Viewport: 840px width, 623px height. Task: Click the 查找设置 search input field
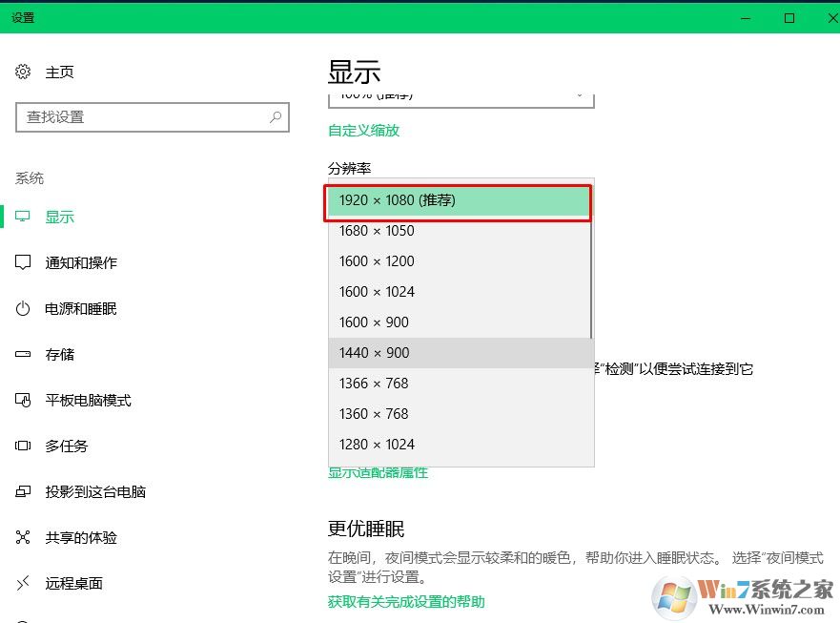click(x=143, y=117)
